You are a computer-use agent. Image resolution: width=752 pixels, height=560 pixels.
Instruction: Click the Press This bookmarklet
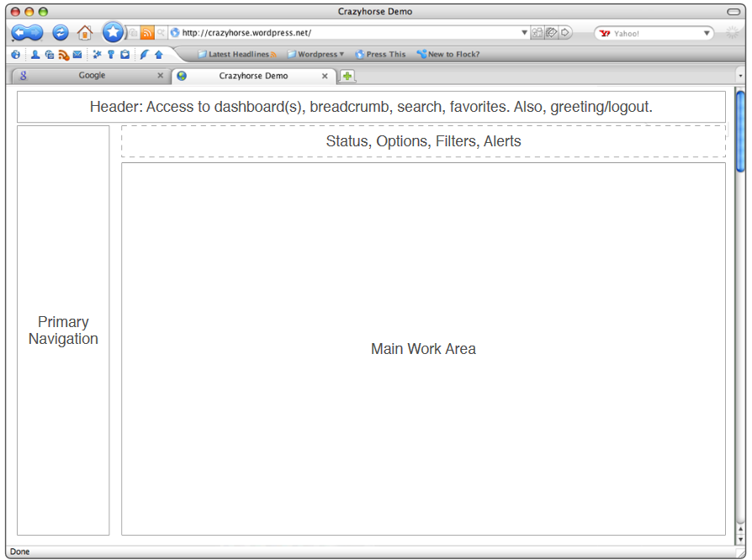[x=380, y=55]
